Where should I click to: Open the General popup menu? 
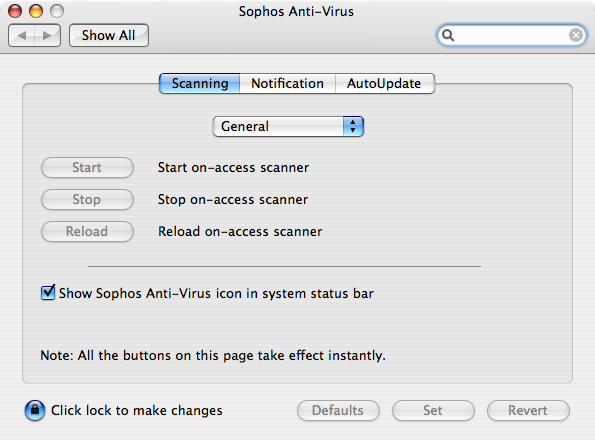(x=288, y=126)
